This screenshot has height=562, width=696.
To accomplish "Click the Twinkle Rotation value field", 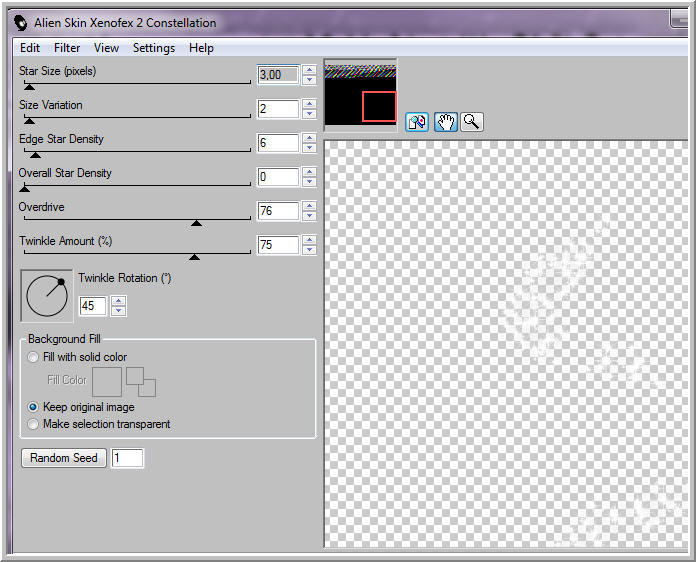I will coord(93,305).
